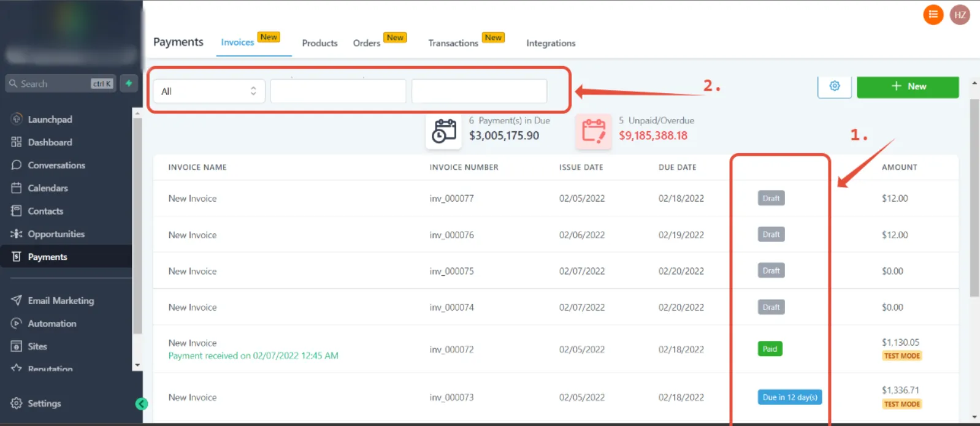Open the Launchpad sidebar icon

pos(17,119)
